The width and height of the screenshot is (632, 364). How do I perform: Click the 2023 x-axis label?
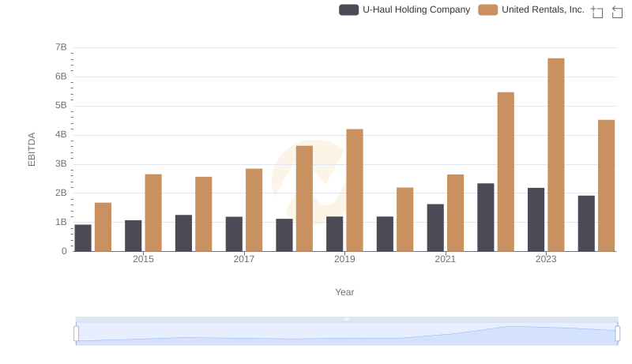click(x=546, y=259)
